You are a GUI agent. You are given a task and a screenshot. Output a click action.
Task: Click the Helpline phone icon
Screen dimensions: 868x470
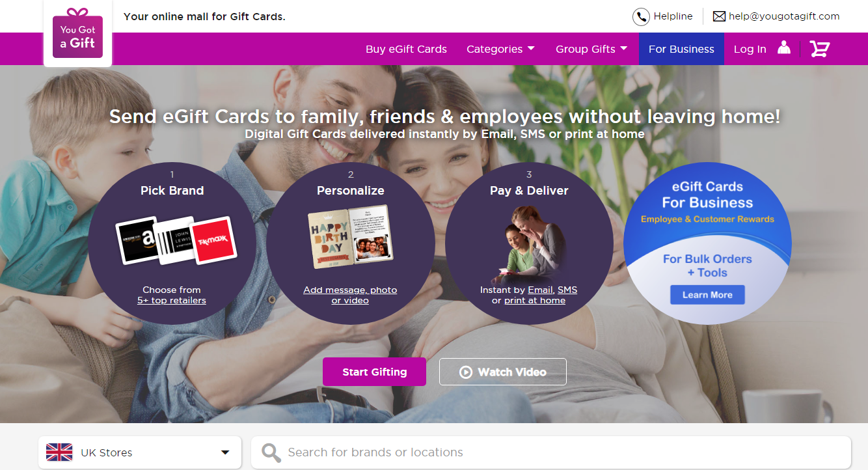pos(641,17)
